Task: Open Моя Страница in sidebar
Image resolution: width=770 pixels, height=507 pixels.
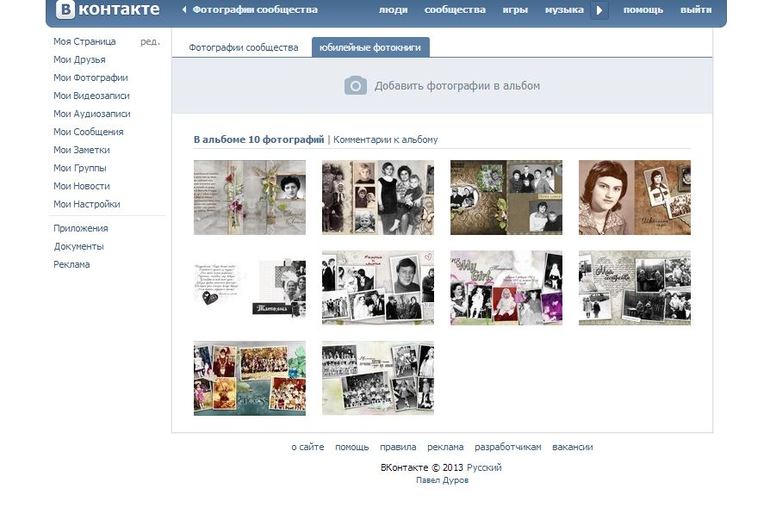Action: [84, 42]
